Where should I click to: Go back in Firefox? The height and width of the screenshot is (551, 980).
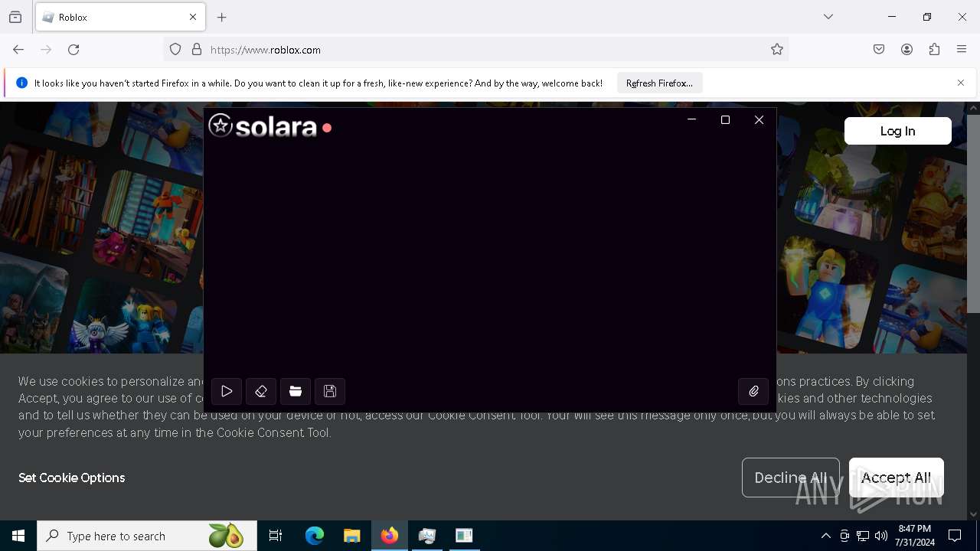pos(18,50)
